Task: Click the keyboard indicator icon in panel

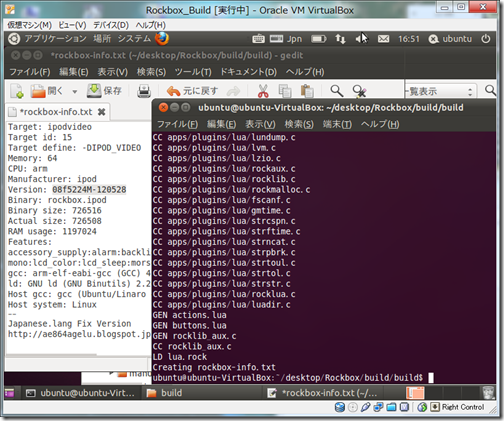Action: point(258,39)
